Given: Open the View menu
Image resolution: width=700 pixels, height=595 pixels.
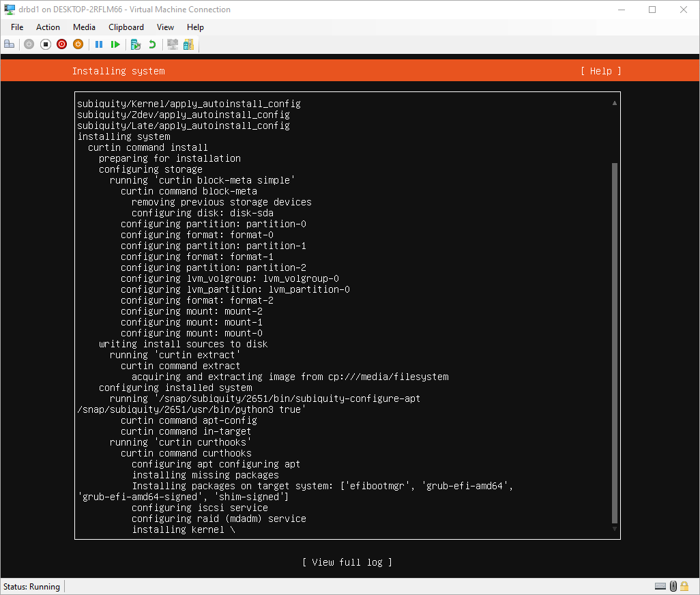Looking at the screenshot, I should pyautogui.click(x=165, y=27).
